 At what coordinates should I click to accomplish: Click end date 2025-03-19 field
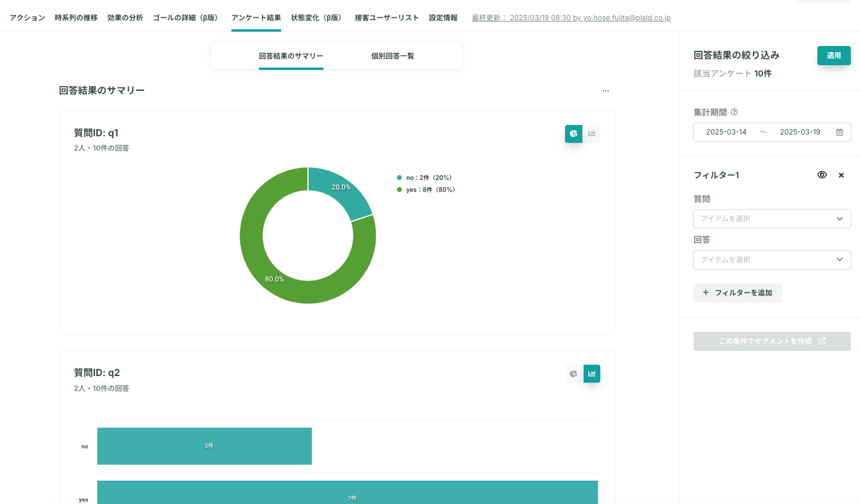click(x=800, y=132)
